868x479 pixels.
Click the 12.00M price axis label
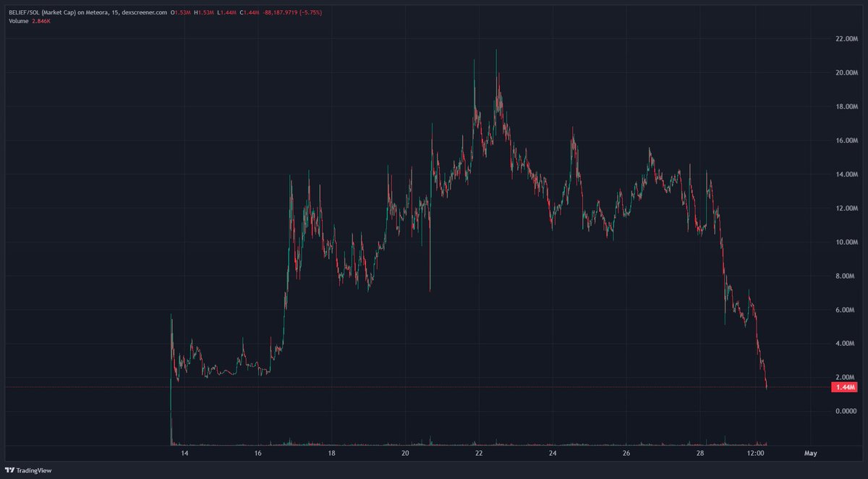pyautogui.click(x=846, y=208)
